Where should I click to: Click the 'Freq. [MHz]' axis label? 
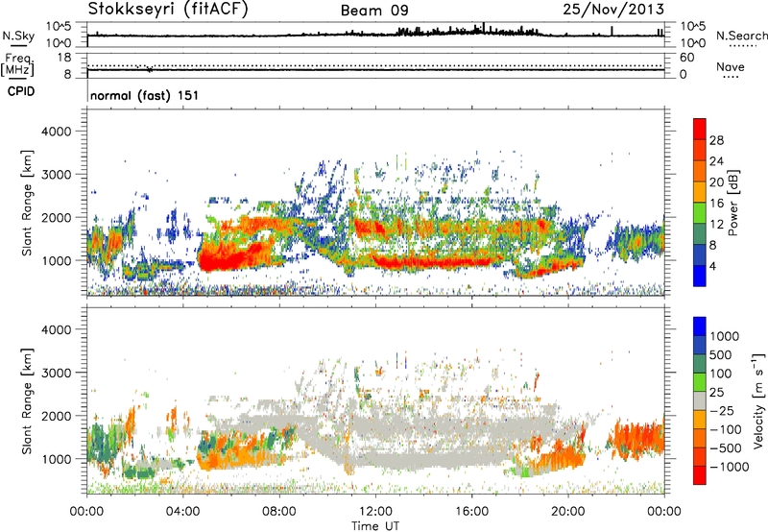17,65
